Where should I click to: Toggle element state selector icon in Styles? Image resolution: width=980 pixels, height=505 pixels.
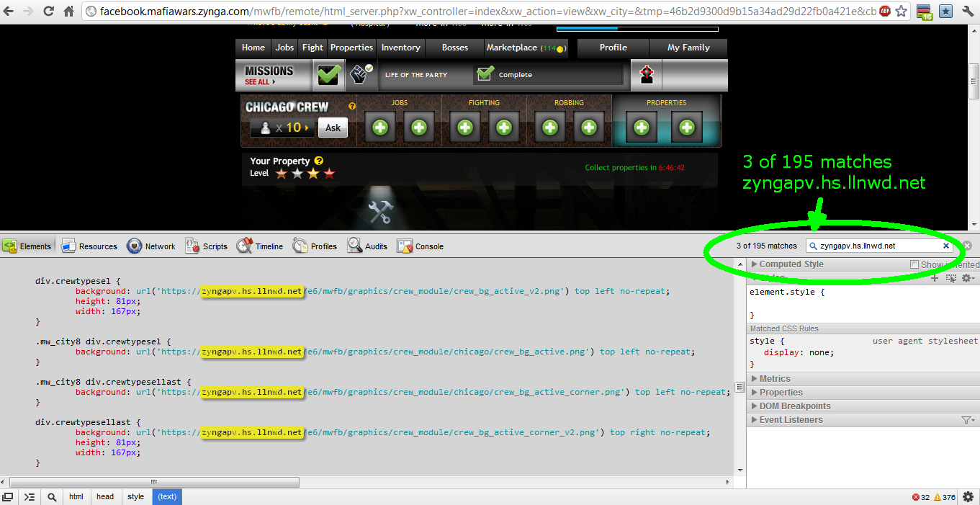pos(950,278)
